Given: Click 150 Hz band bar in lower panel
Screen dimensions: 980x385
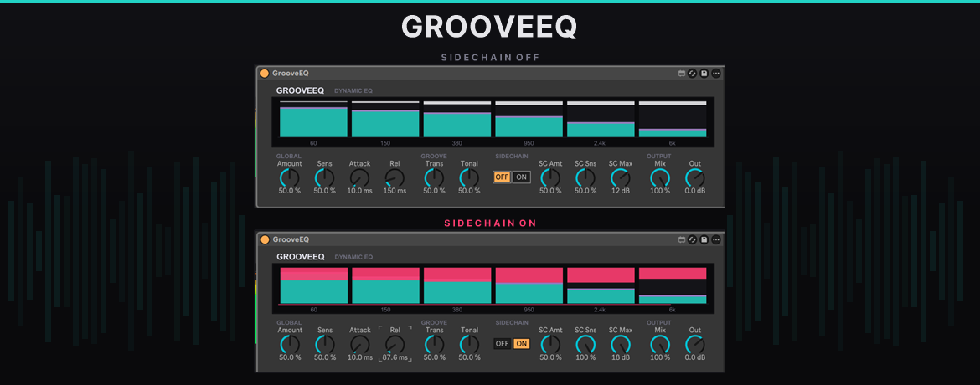Looking at the screenshot, I should pos(385,285).
